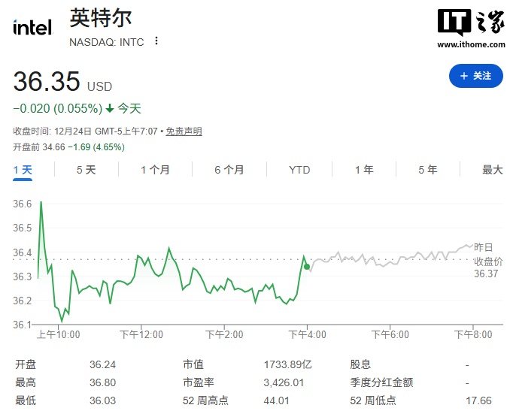Image resolution: width=513 pixels, height=420 pixels.
Task: Click the 36.1 y-axis label
Action: tap(23, 325)
